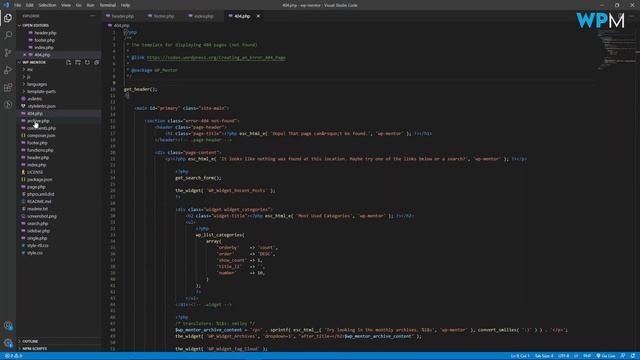The image size is (640, 360).
Task: Open the Terminal menu
Action: 108,5
